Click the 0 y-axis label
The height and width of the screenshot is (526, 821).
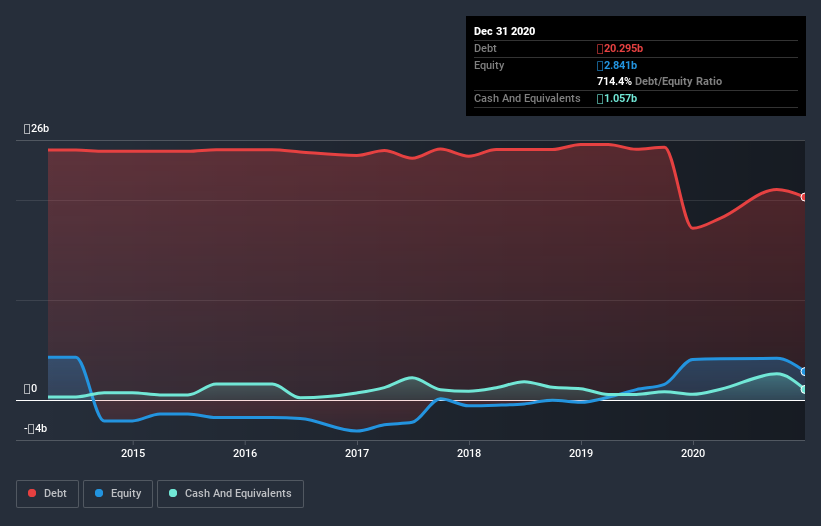tap(30, 388)
